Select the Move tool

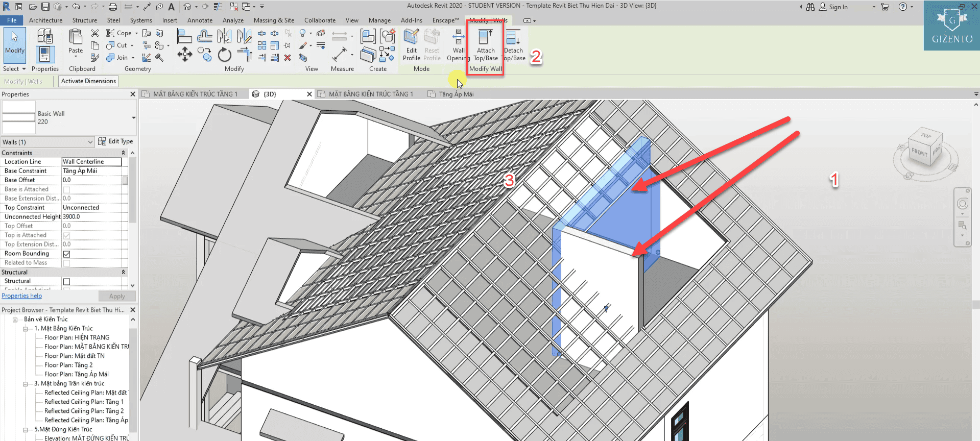[x=184, y=55]
